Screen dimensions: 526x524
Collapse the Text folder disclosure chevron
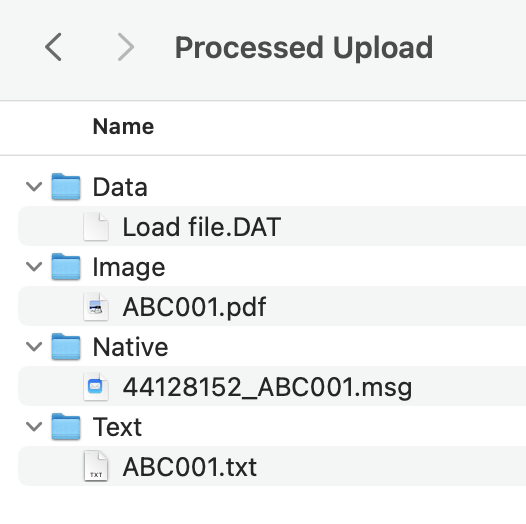(x=34, y=426)
